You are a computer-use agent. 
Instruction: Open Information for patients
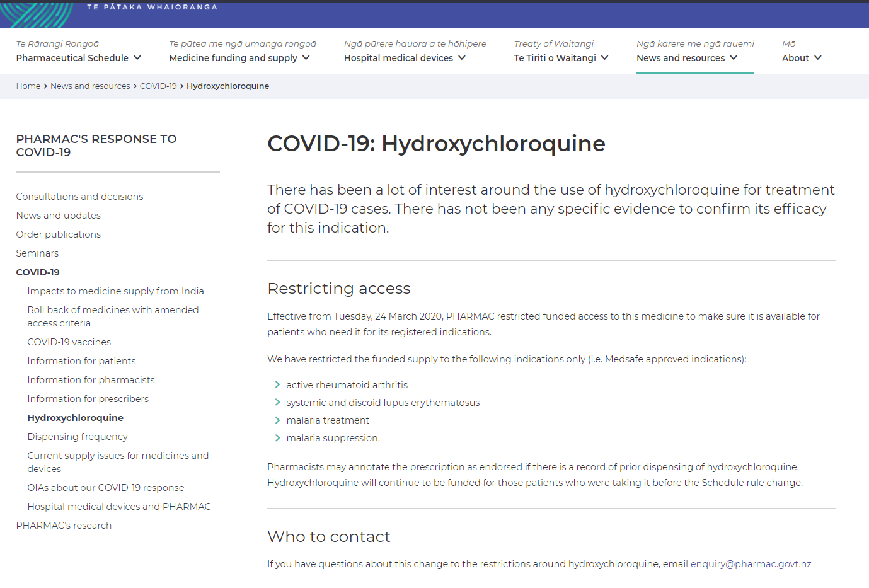pos(82,361)
